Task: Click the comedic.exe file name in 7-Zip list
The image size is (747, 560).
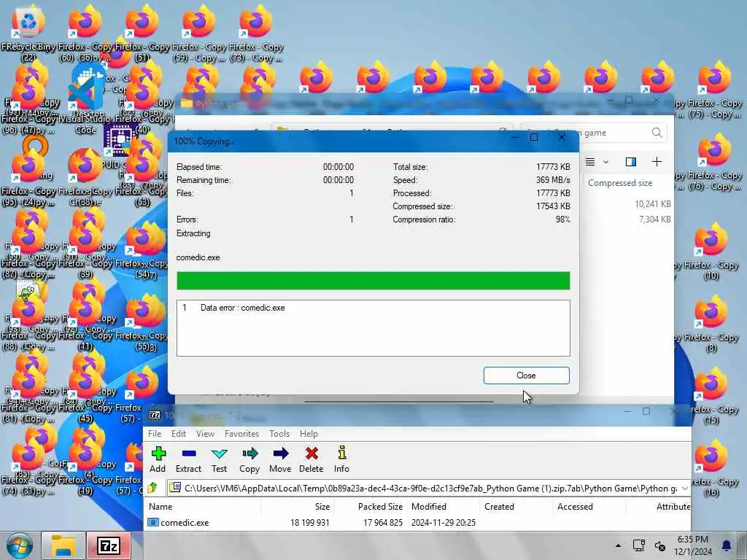Action: (185, 522)
